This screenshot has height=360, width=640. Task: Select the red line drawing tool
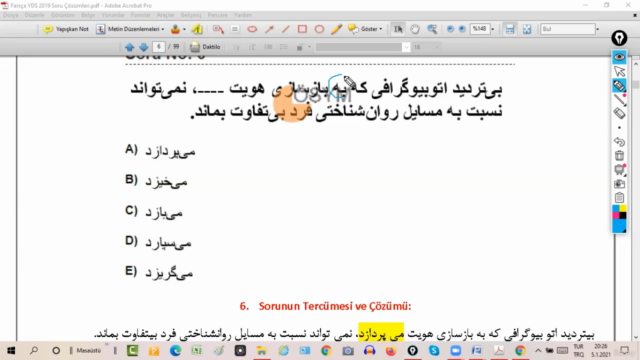click(x=286, y=29)
